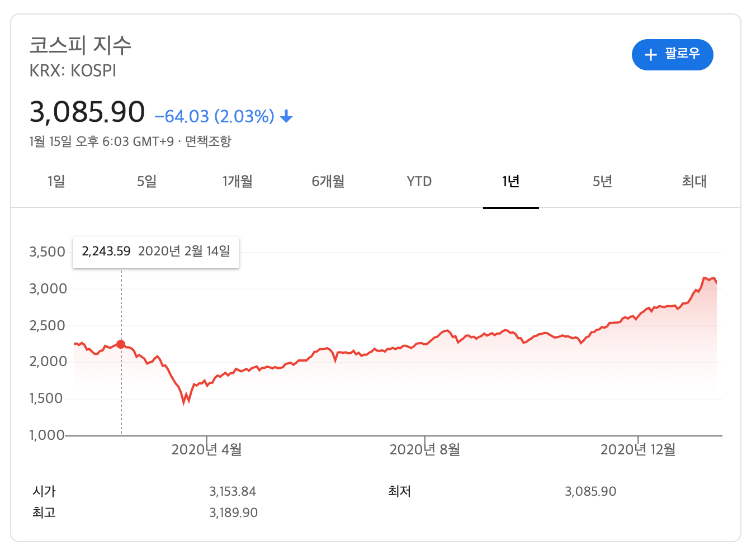This screenshot has height=560, width=756.
Task: Click the −64.03 (2.03%) change text
Action: (x=215, y=116)
